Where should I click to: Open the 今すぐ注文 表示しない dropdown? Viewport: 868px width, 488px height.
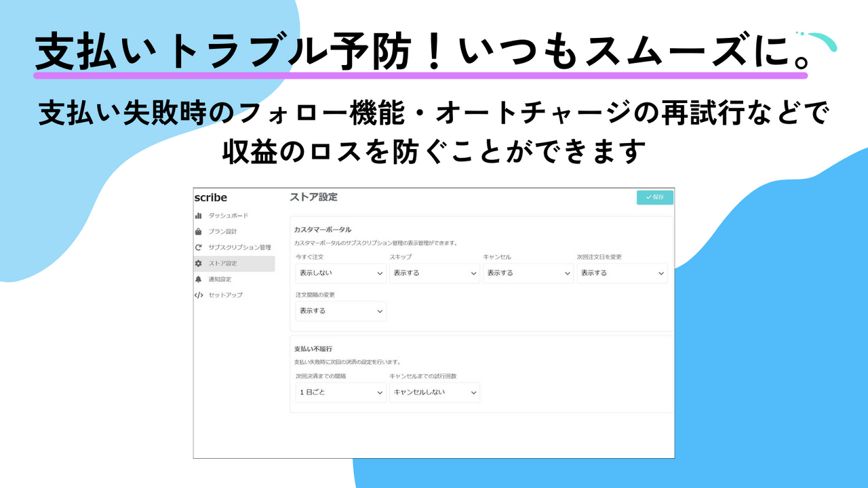point(340,273)
